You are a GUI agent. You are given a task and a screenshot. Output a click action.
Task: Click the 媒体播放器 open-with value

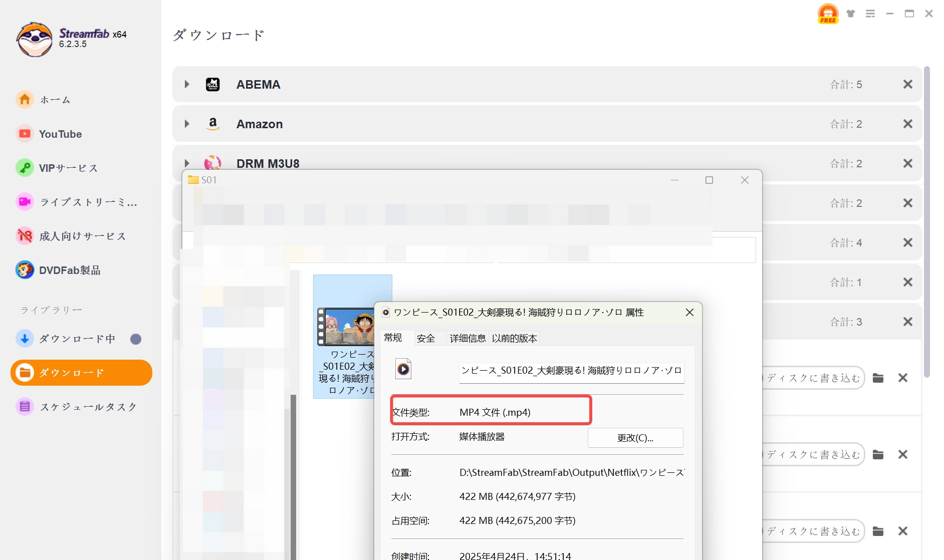(482, 437)
